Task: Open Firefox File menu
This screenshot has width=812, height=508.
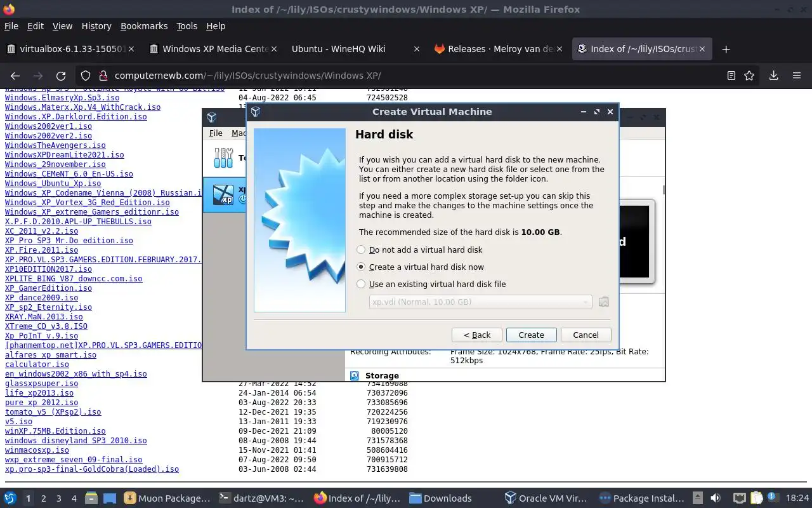Action: tap(11, 26)
